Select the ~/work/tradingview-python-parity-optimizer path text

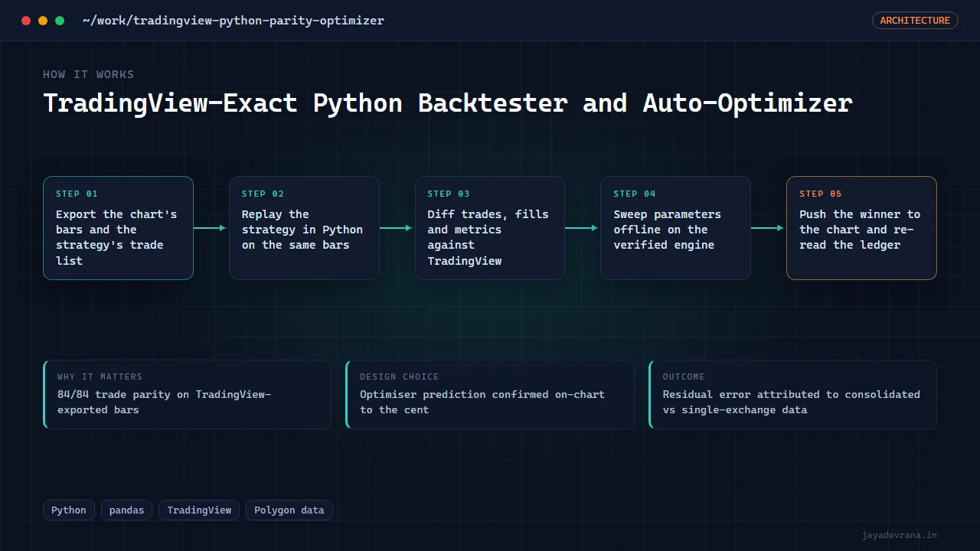234,21
